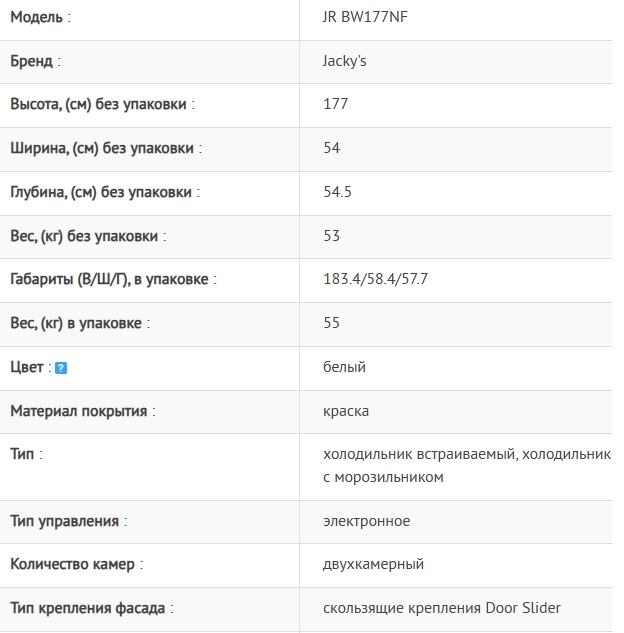The height and width of the screenshot is (633, 624).
Task: Click the depth value 54.5
Action: [x=338, y=192]
